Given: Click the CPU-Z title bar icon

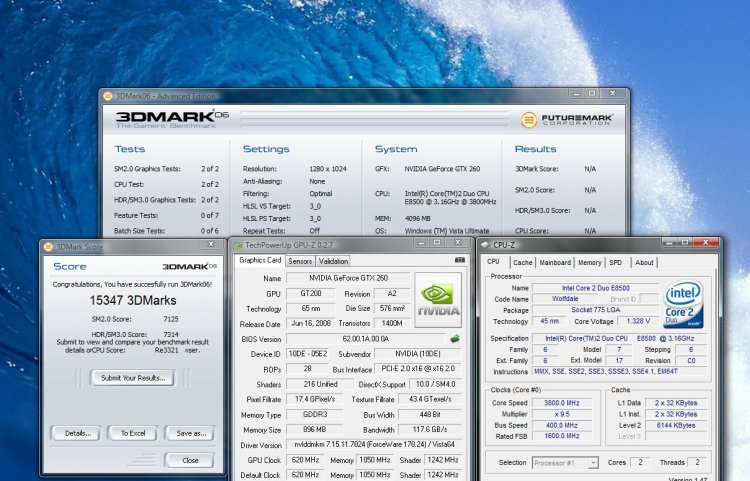Looking at the screenshot, I should click(485, 245).
